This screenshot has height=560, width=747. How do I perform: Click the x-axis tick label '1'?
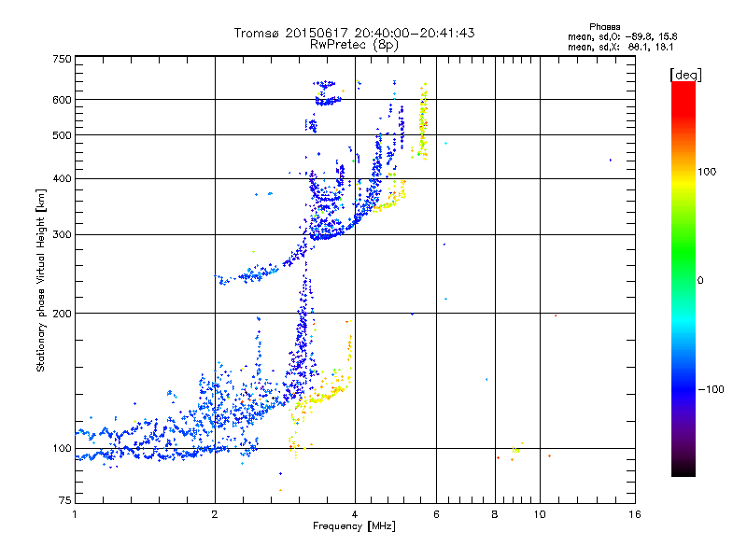[x=76, y=514]
